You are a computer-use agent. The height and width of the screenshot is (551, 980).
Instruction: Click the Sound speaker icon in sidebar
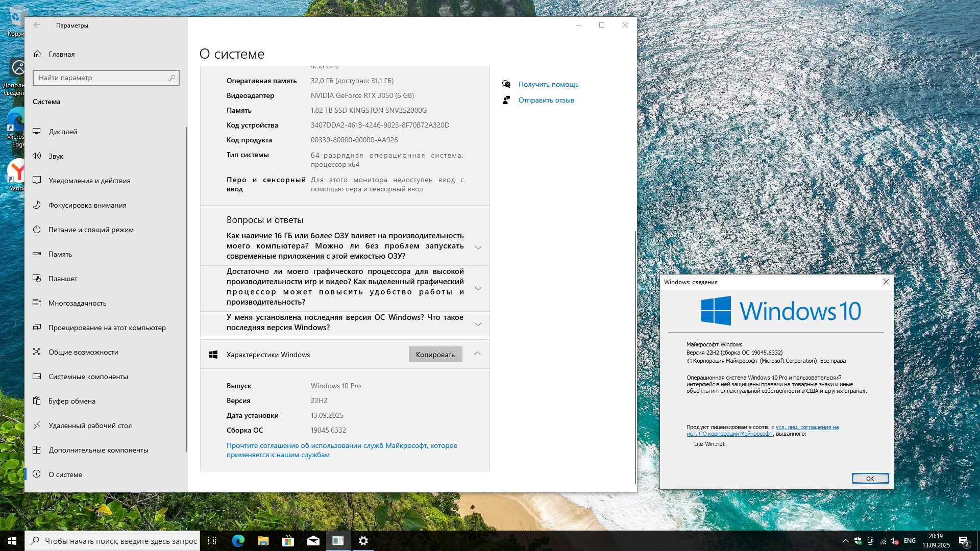click(x=37, y=156)
